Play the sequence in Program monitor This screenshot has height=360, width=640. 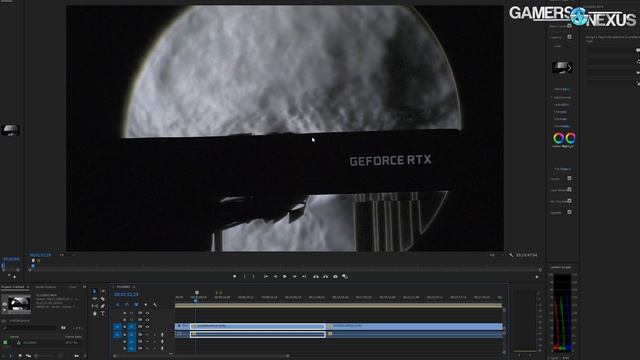[285, 276]
